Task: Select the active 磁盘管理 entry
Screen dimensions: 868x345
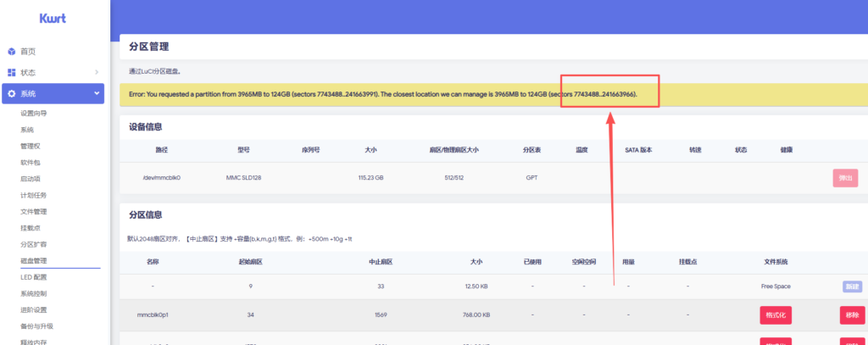Action: (x=33, y=261)
